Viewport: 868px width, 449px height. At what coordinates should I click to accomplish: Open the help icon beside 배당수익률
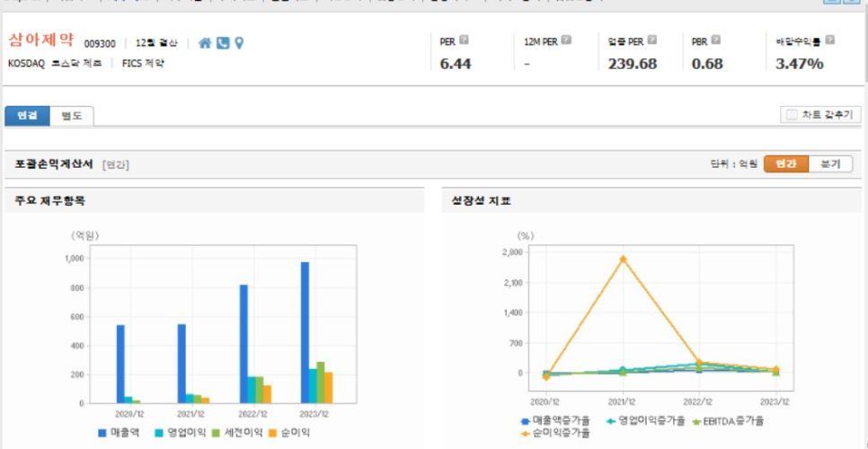829,40
